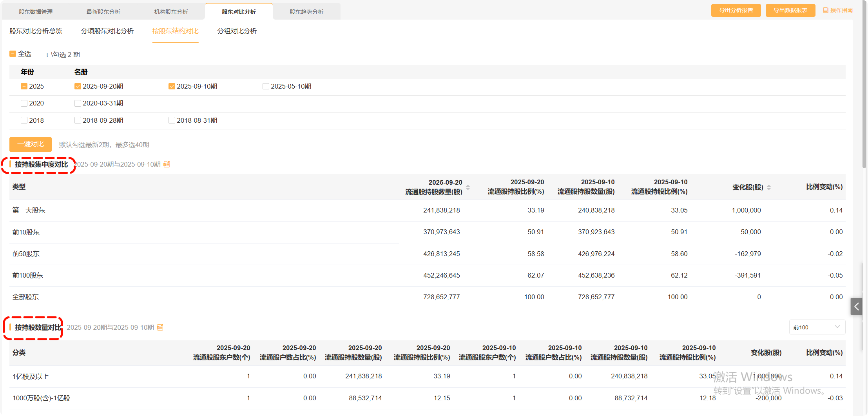This screenshot has height=416, width=868.
Task: Check the 2025-05-10期 register checkbox
Action: click(x=266, y=86)
